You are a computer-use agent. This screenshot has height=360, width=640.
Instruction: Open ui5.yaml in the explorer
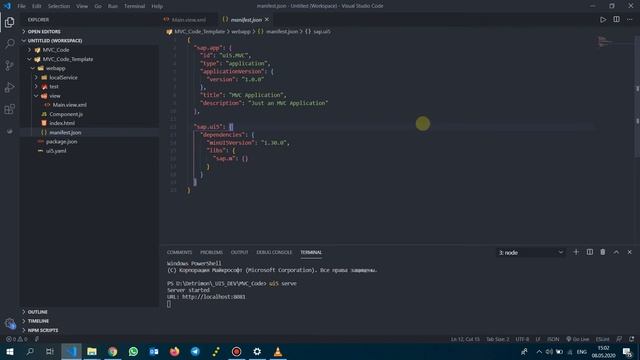click(x=89, y=151)
